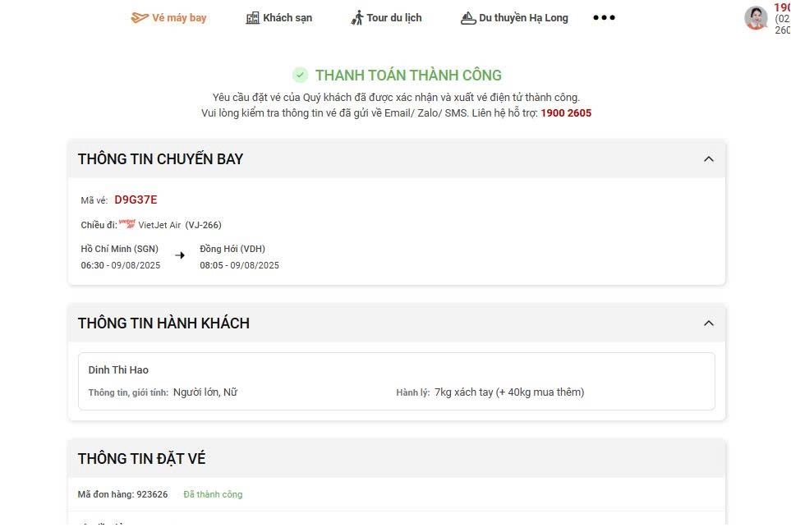Click the hotel building icon
The width and height of the screenshot is (791, 532).
point(253,17)
